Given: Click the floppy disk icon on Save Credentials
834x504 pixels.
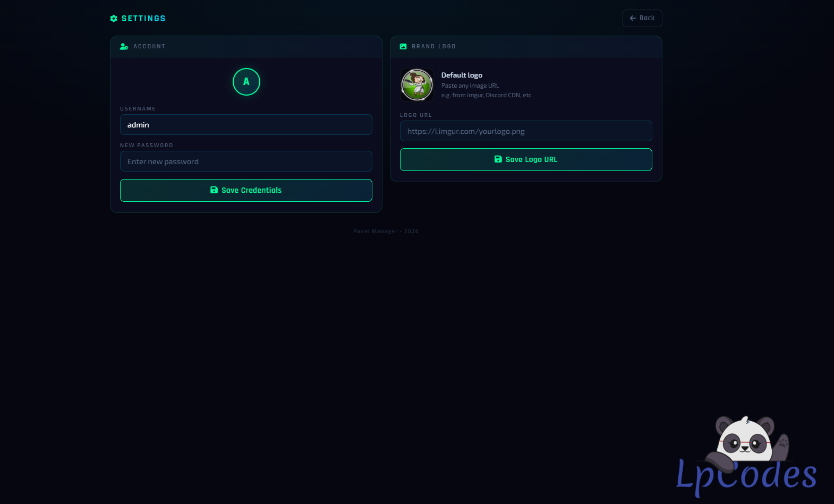Looking at the screenshot, I should point(214,190).
